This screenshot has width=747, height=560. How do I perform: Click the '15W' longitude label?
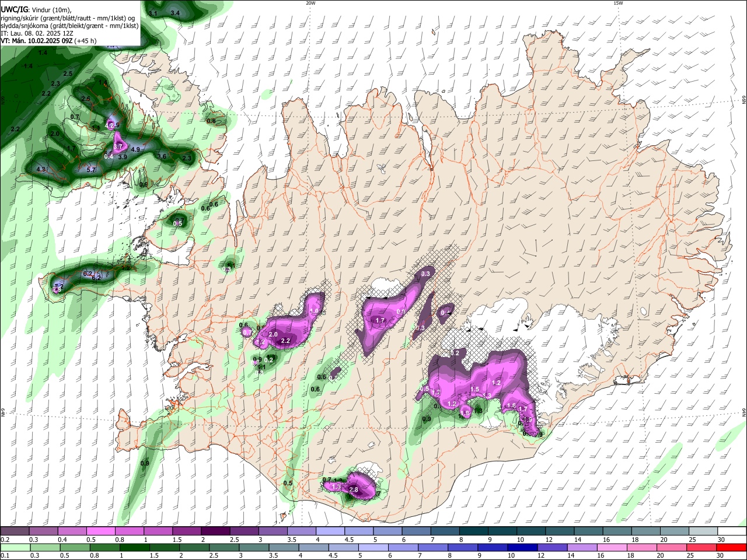[x=617, y=2]
